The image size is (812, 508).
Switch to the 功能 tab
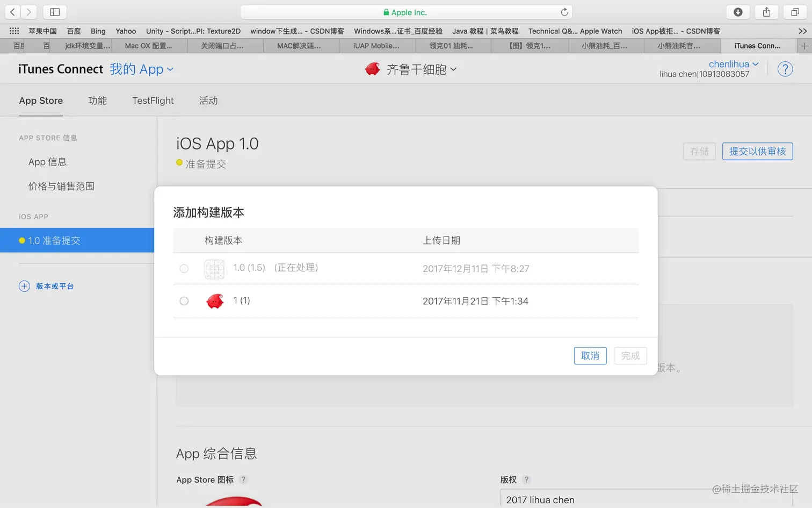[97, 101]
